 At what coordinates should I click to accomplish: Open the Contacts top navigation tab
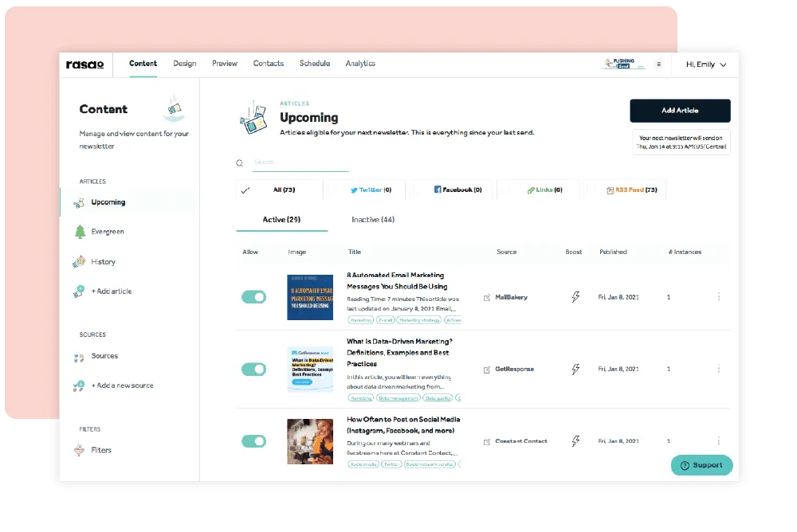(x=269, y=64)
